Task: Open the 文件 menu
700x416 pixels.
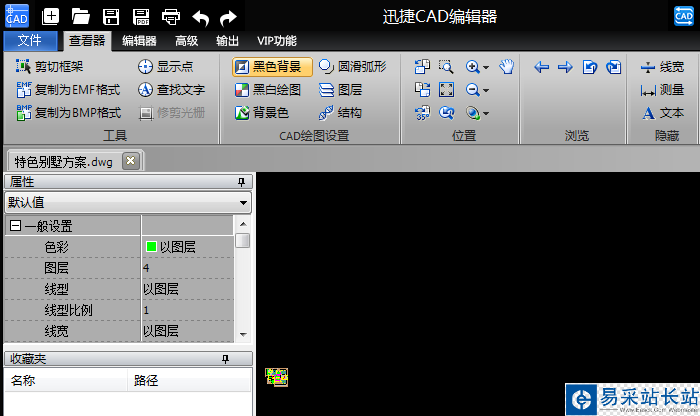Action: (x=30, y=41)
